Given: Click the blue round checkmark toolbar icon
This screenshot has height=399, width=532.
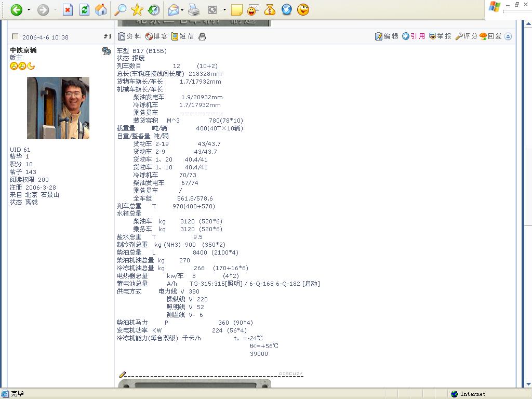Looking at the screenshot, I should click(x=287, y=9).
